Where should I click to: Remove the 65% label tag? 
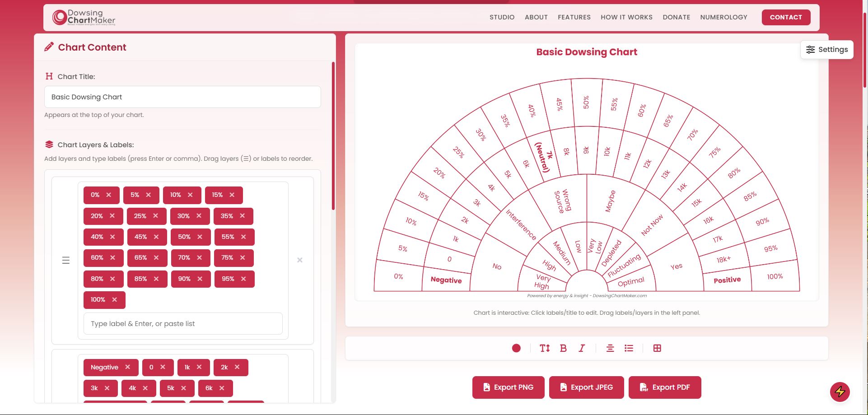(x=156, y=257)
